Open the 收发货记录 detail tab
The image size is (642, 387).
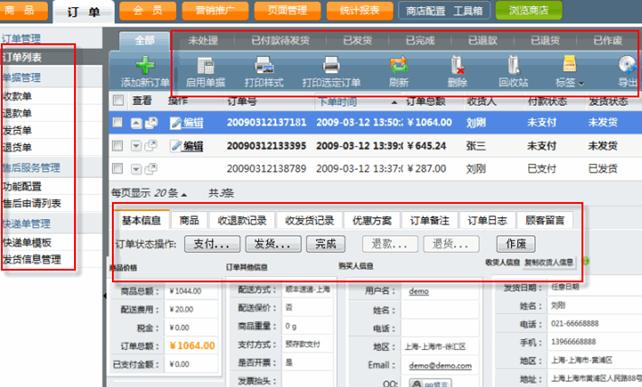coord(310,220)
